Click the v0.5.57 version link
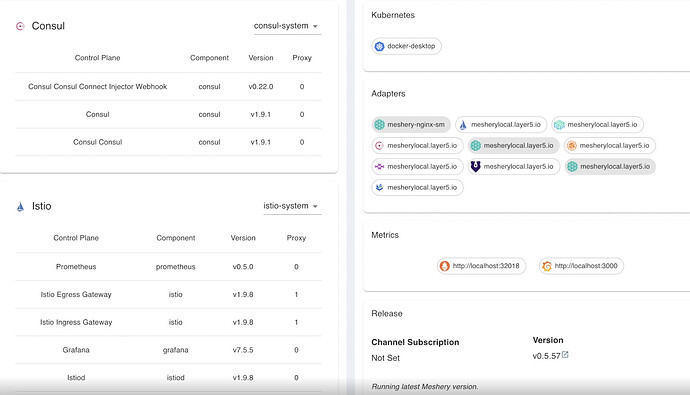The height and width of the screenshot is (395, 690). pyautogui.click(x=546, y=356)
